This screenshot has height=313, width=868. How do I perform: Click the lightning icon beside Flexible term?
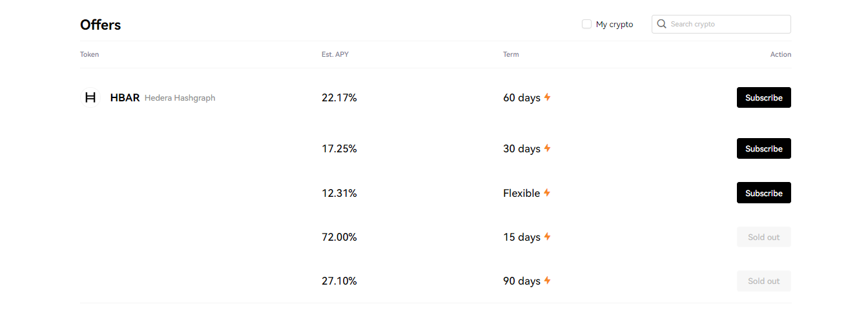[547, 193]
